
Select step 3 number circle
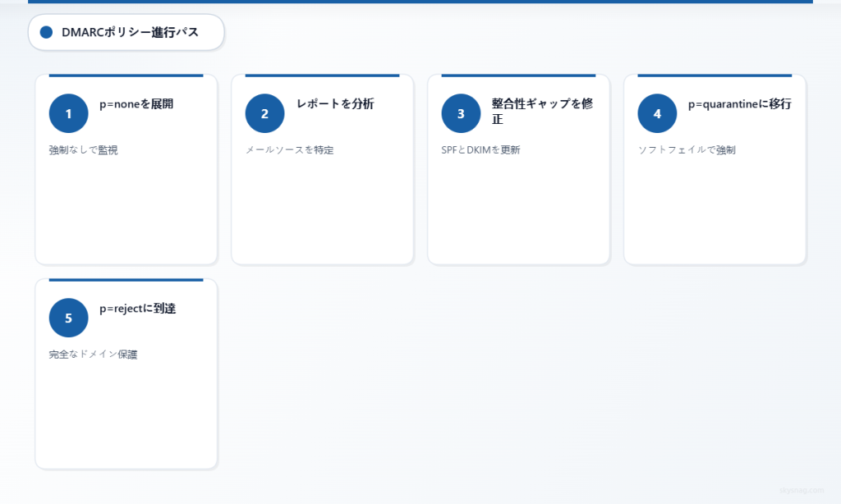pyautogui.click(x=462, y=113)
